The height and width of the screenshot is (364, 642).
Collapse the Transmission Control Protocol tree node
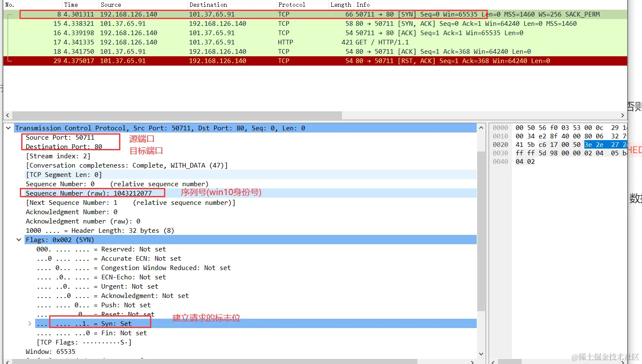point(8,128)
